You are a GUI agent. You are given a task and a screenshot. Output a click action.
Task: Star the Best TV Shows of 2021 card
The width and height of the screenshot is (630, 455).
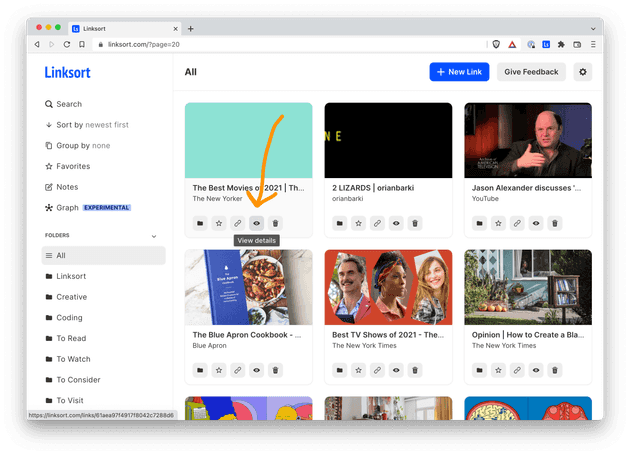(x=359, y=370)
